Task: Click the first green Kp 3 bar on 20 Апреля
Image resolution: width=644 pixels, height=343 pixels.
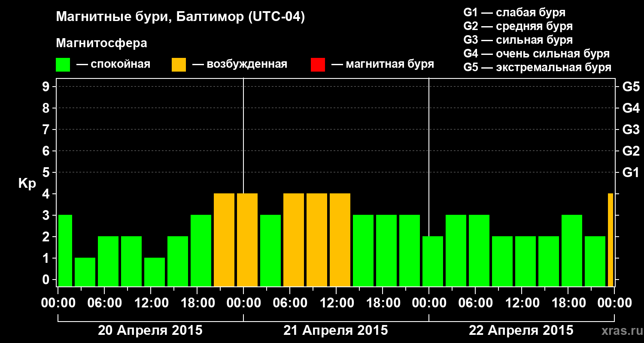Action: click(65, 250)
